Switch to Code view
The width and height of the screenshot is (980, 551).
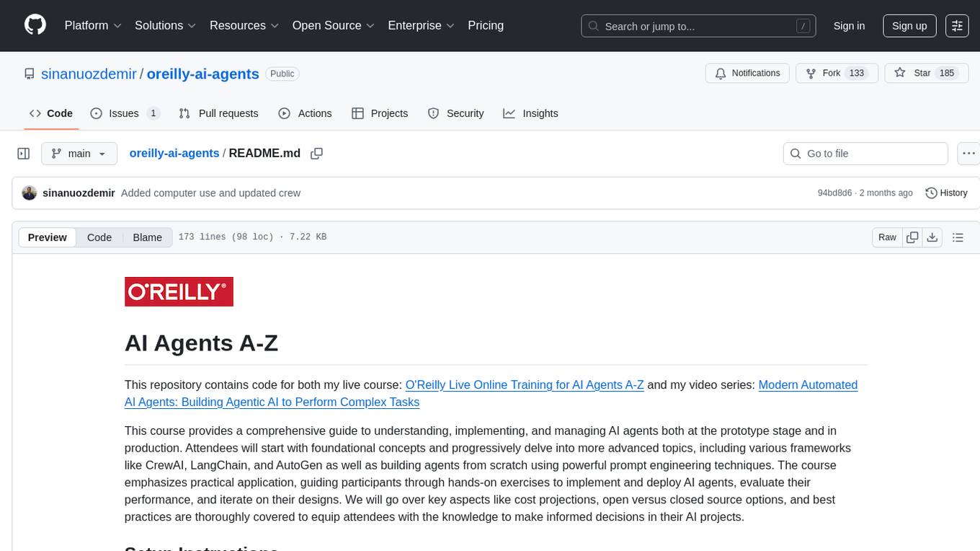click(x=99, y=237)
